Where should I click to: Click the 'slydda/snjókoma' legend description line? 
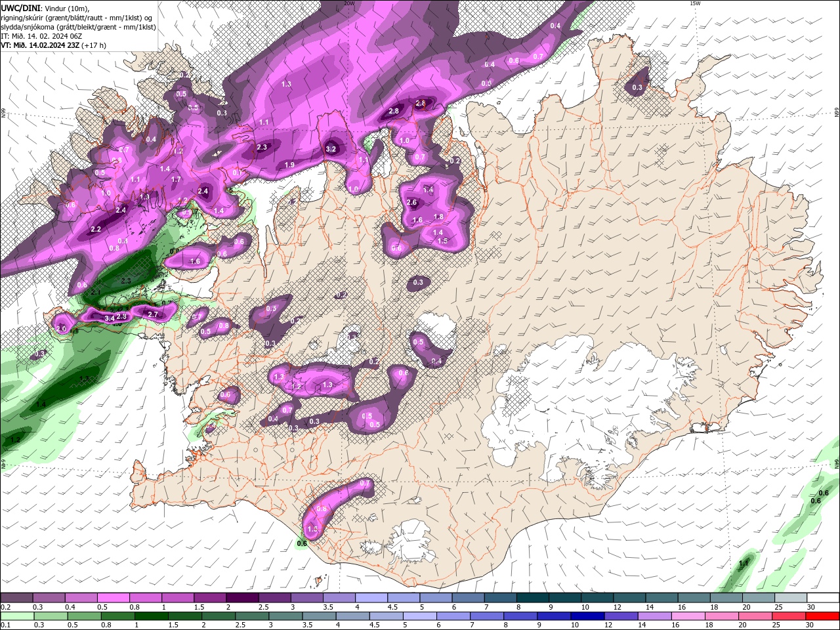(78, 27)
